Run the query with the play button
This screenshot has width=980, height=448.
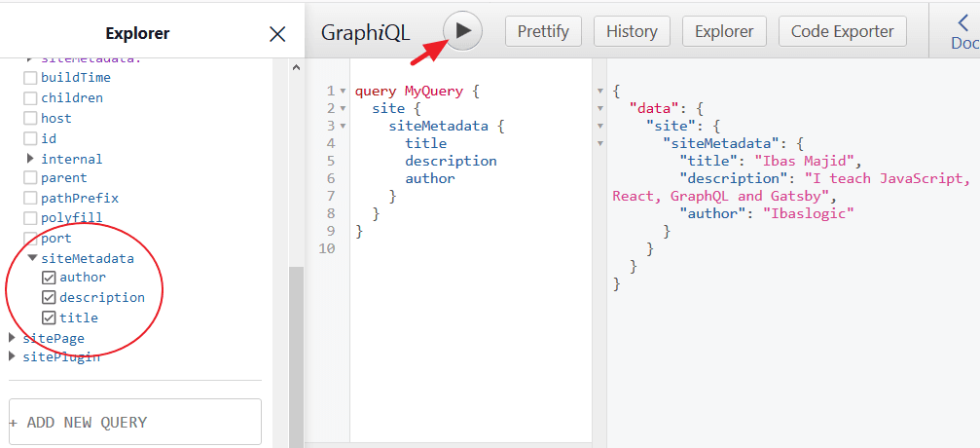tap(463, 31)
